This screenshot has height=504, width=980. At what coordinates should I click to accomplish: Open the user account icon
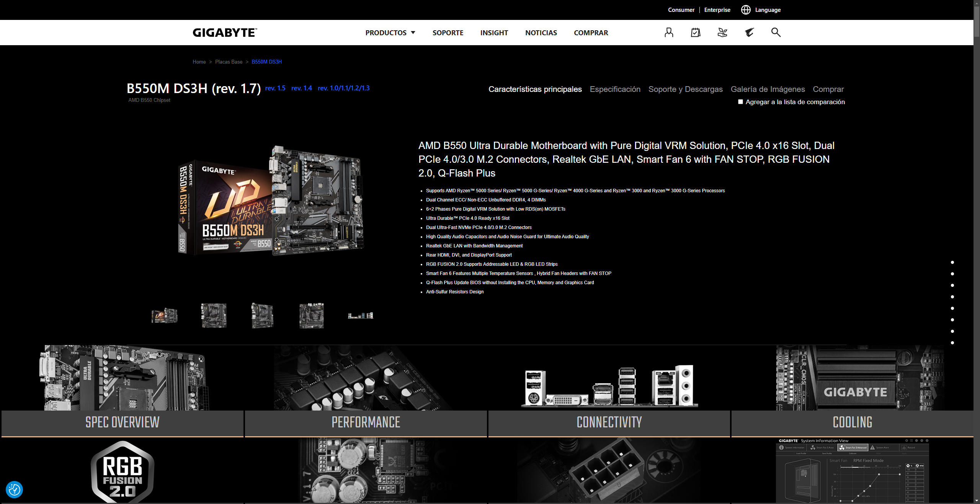click(669, 33)
